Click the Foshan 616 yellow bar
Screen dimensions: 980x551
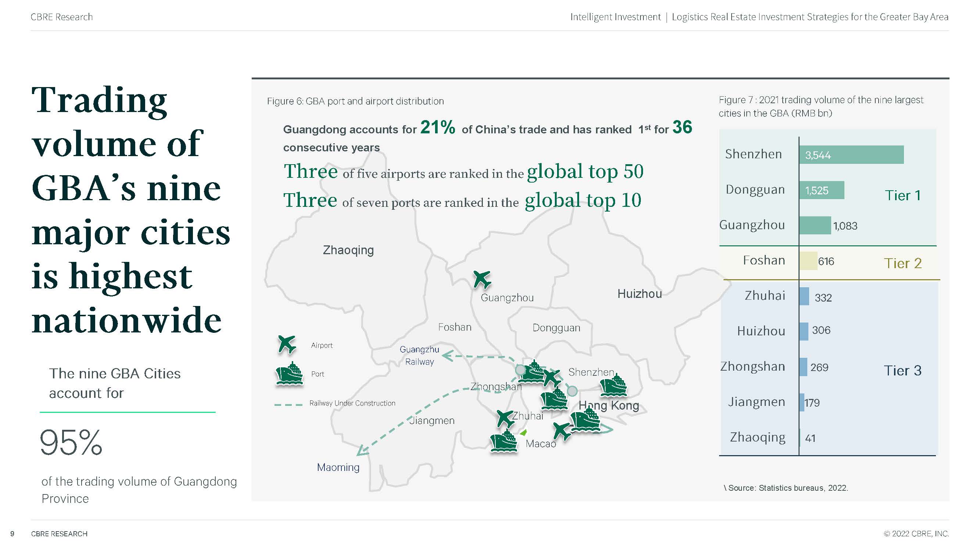coord(808,261)
